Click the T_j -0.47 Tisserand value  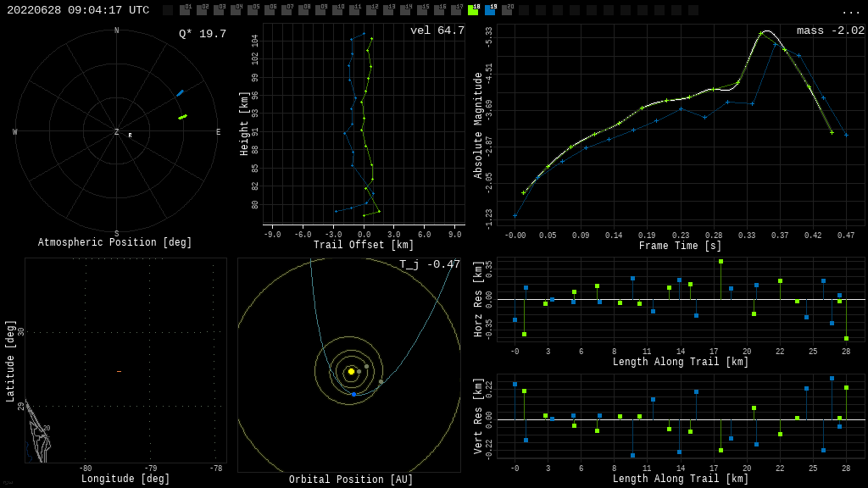point(430,265)
